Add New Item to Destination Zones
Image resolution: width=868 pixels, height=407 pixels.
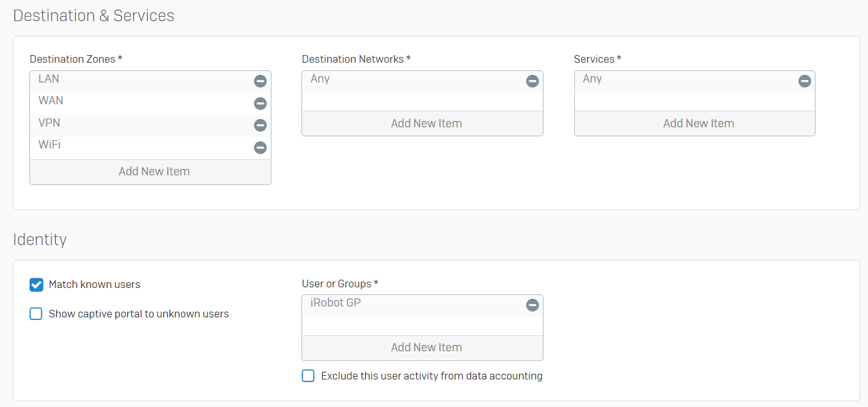coord(154,172)
